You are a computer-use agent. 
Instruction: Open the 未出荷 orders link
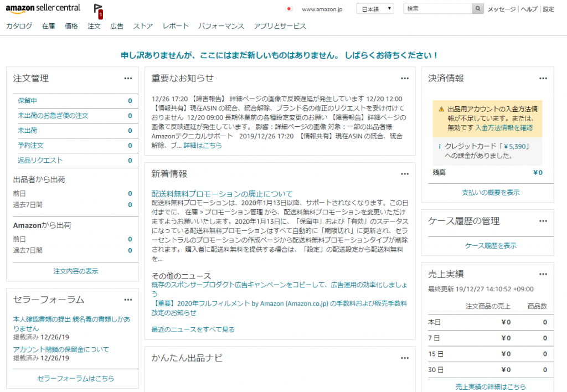[x=27, y=131]
